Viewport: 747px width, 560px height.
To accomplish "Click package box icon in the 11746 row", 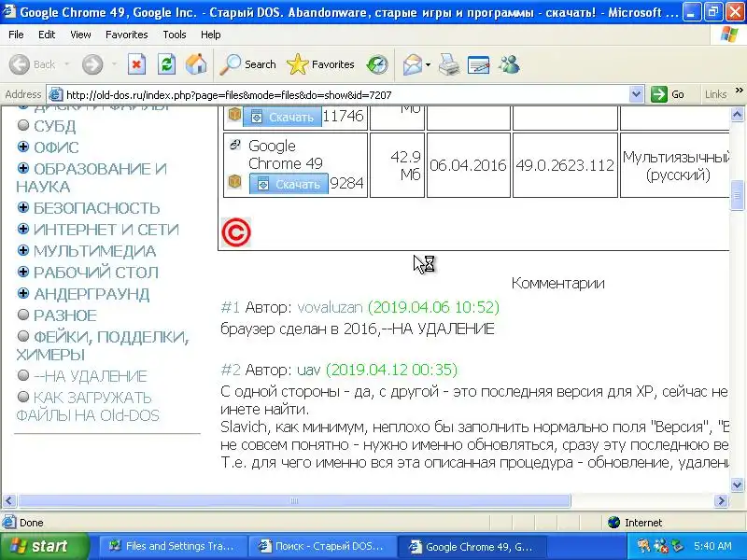I will [234, 114].
